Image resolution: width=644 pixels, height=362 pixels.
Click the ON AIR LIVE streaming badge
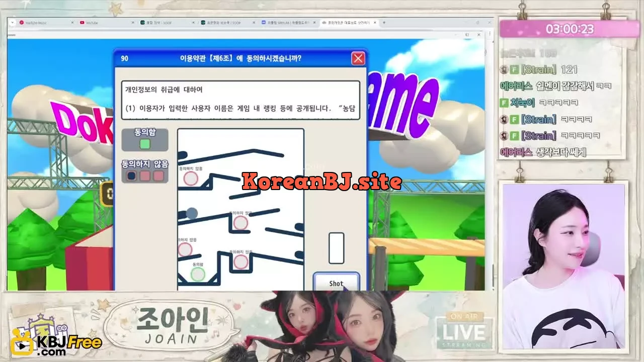464,331
